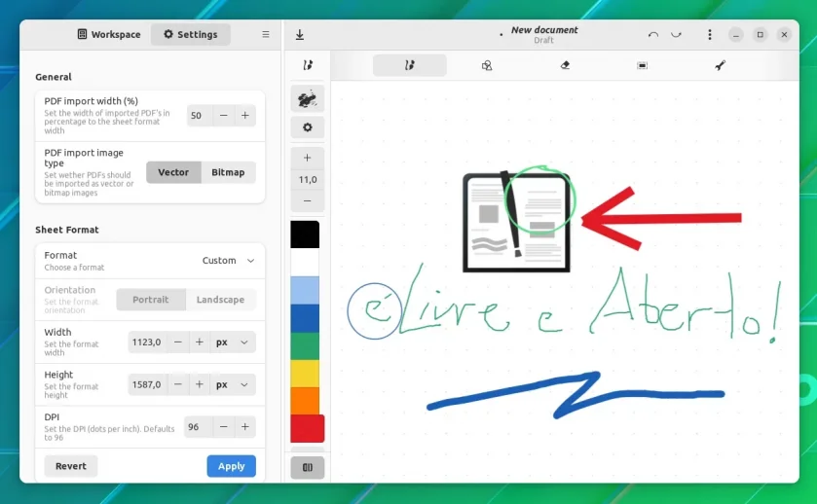Switch to the Workspace tab
This screenshot has height=504, width=818.
click(109, 34)
